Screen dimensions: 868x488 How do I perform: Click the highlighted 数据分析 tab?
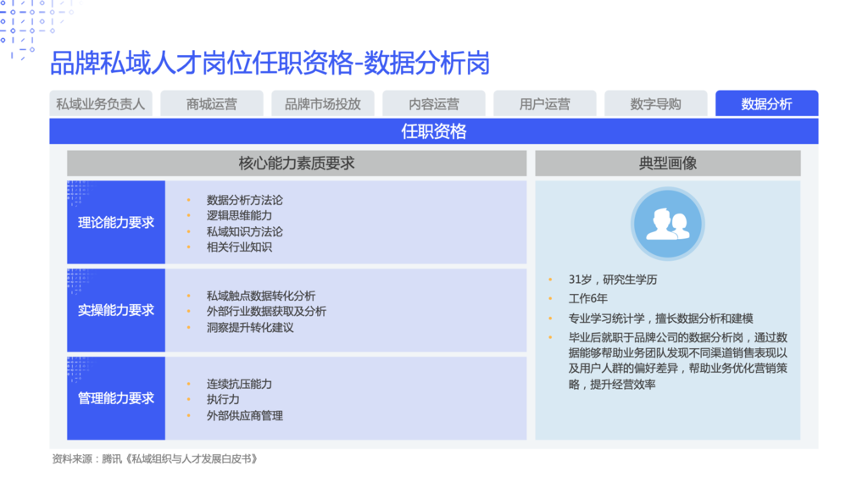tap(766, 103)
